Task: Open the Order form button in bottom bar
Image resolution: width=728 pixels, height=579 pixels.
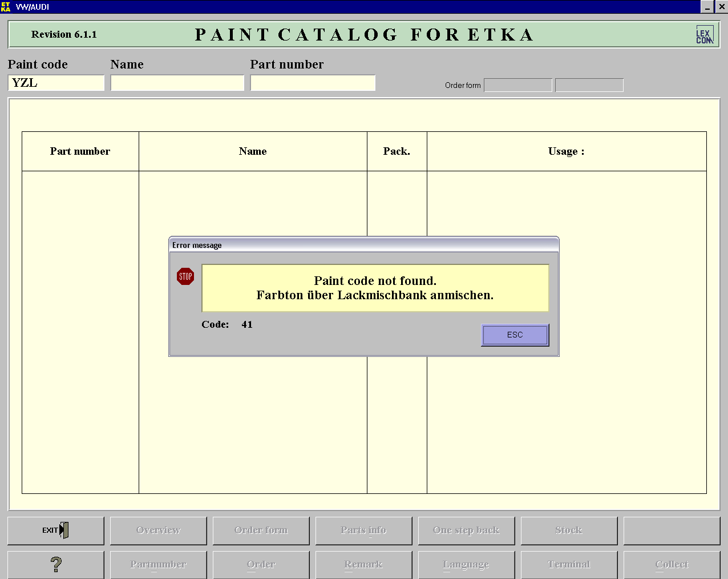Action: coord(261,530)
